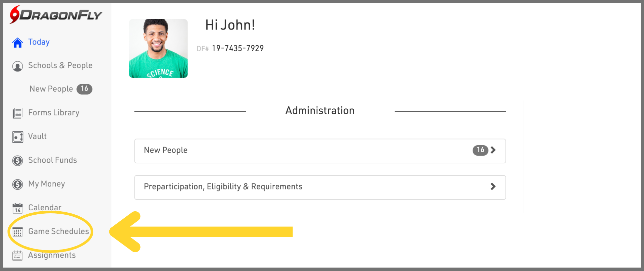Click the Vault safe icon

pos(17,137)
